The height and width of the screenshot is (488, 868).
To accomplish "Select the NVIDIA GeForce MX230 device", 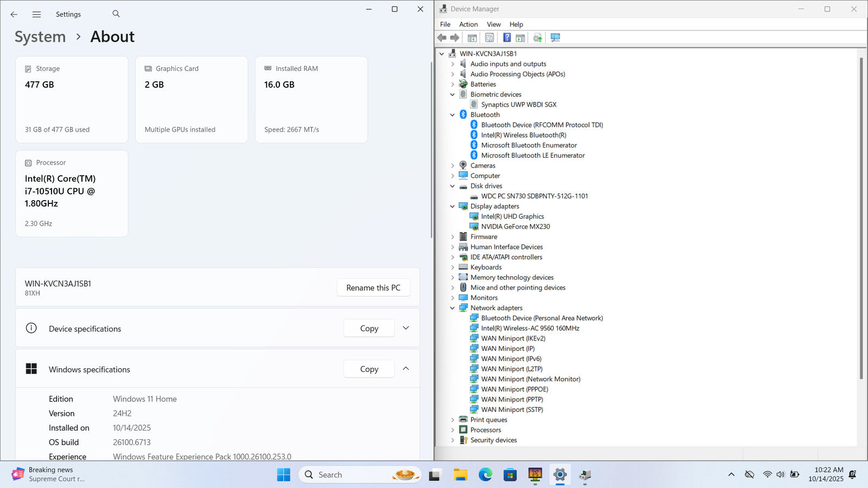I will [x=515, y=227].
